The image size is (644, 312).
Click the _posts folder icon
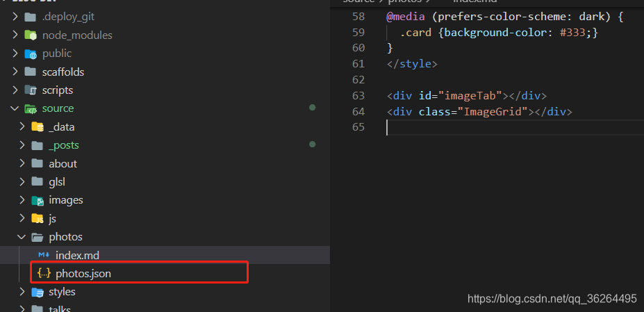tap(38, 145)
